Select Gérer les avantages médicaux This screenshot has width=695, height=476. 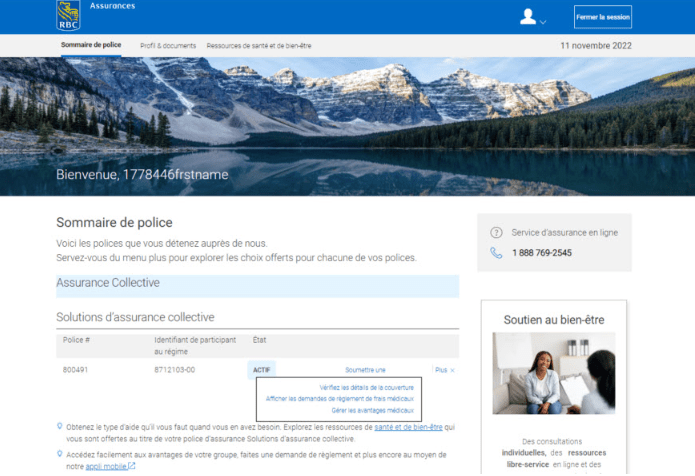373,411
